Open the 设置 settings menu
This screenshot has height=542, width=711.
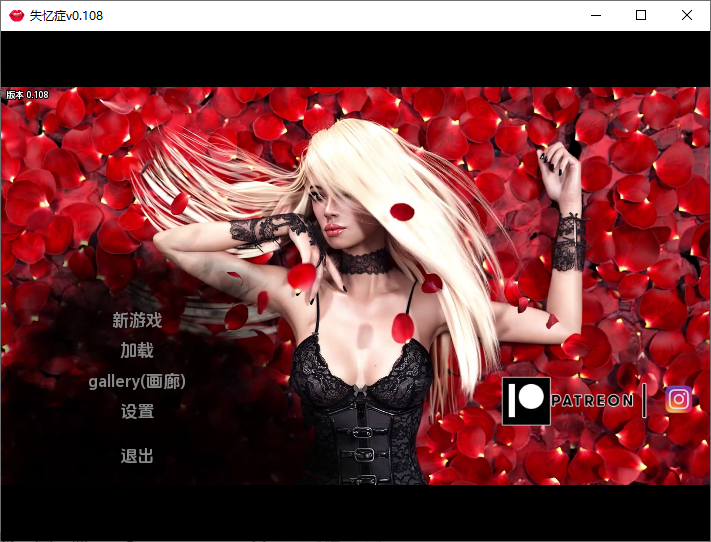[137, 411]
